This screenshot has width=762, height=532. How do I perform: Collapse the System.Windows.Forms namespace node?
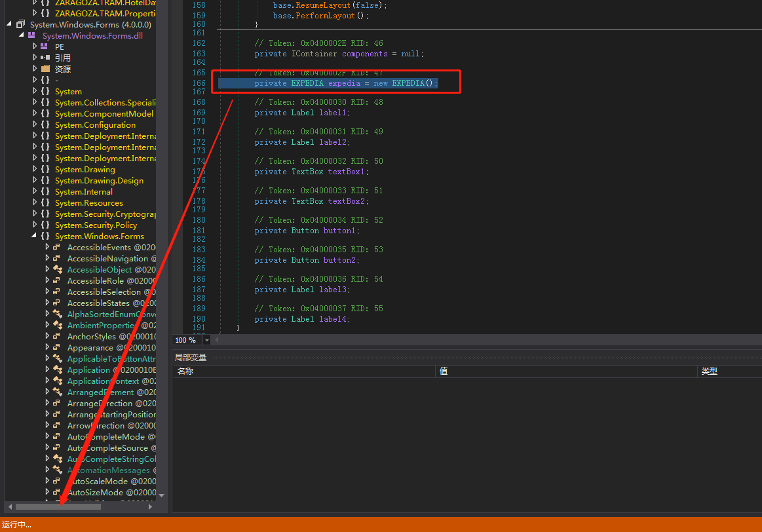33,236
